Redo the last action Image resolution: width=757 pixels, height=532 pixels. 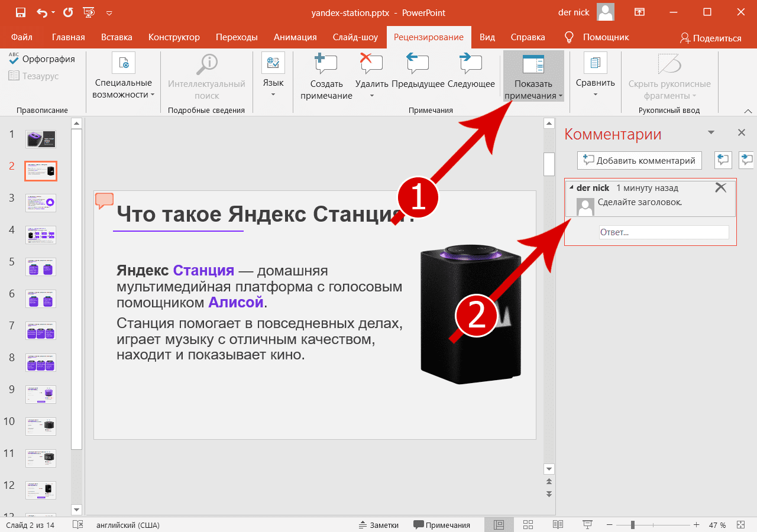point(68,12)
